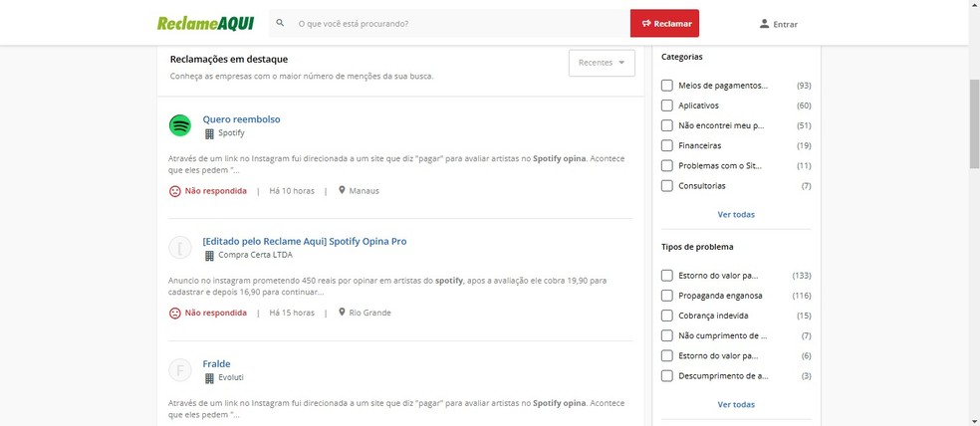This screenshot has height=426, width=980.
Task: Click the Tipos de problema heading
Action: tap(697, 247)
